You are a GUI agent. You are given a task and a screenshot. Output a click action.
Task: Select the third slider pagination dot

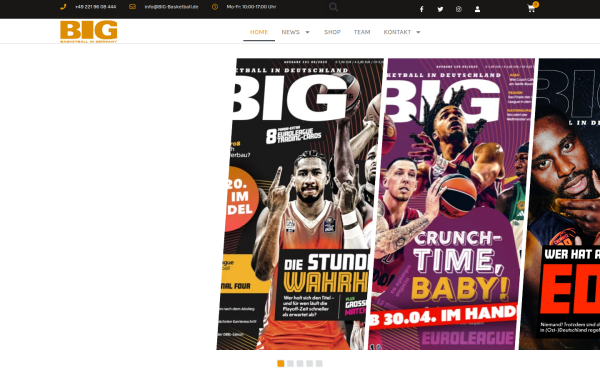coord(300,364)
